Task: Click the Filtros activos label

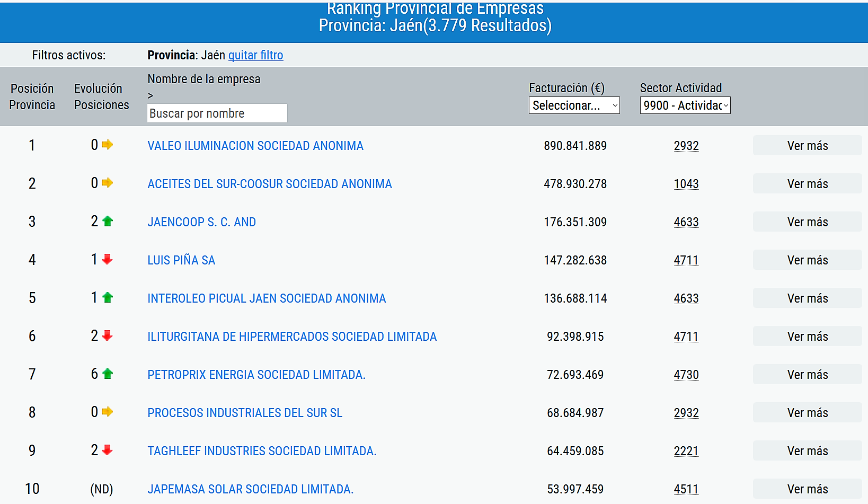Action: [69, 55]
